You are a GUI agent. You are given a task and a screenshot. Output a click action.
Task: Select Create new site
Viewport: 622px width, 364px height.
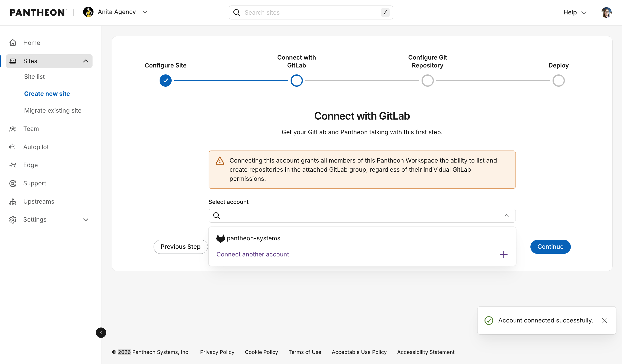point(47,93)
